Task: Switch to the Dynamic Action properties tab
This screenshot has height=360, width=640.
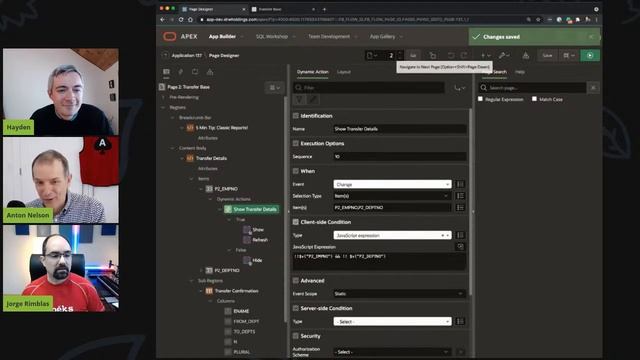Action: 313,72
